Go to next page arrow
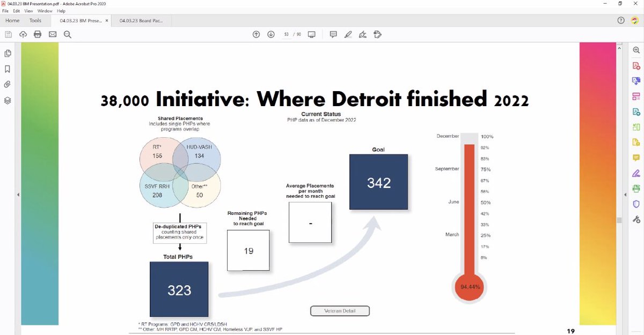The image size is (644, 335). (271, 34)
